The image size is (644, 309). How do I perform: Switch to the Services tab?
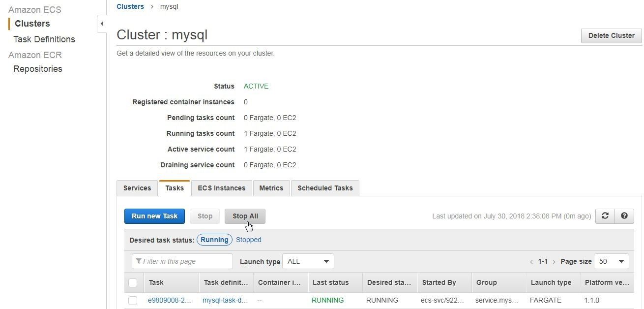tap(137, 188)
